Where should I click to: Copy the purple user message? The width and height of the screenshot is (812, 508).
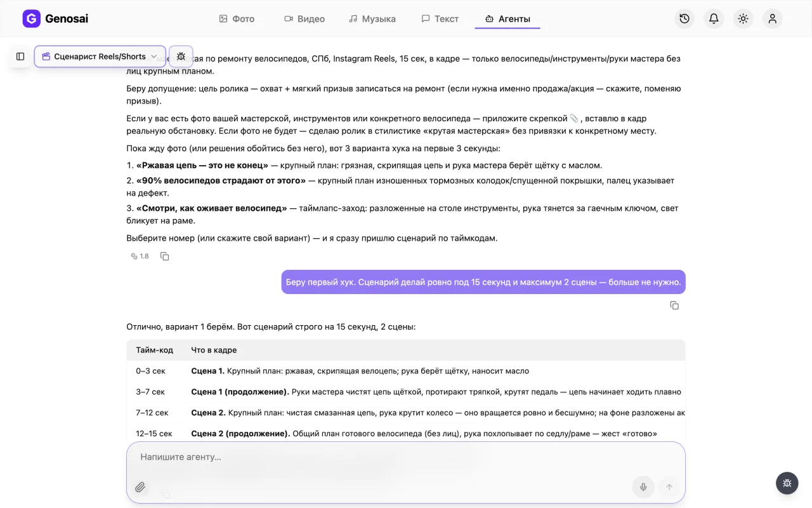(674, 305)
